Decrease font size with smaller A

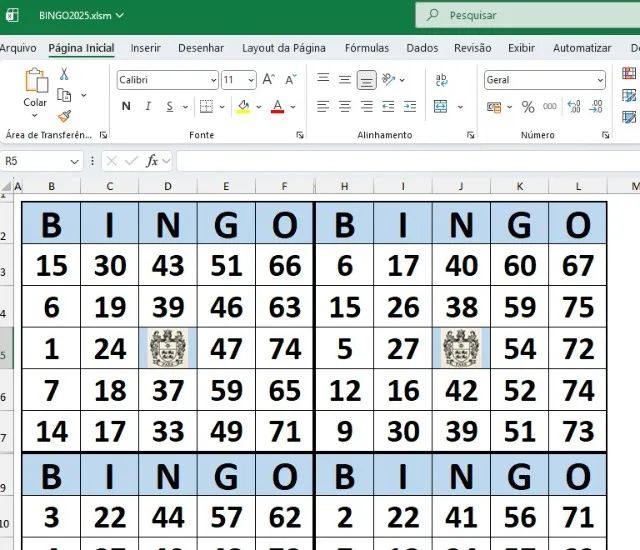pos(291,80)
